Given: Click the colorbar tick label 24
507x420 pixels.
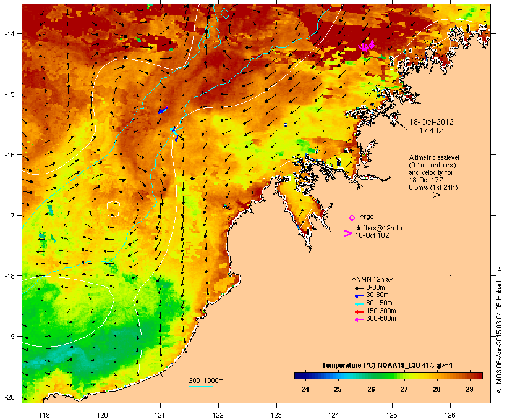Looking at the screenshot, I should tap(305, 389).
